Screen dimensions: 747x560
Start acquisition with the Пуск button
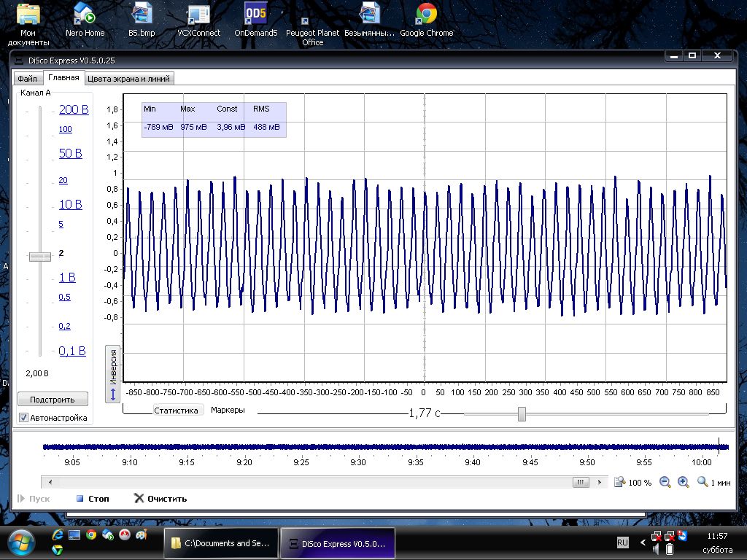tap(34, 499)
